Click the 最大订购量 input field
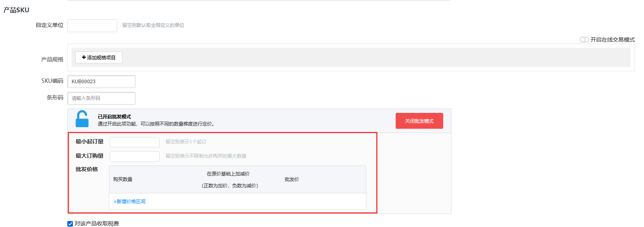The width and height of the screenshot is (644, 227). pos(135,156)
